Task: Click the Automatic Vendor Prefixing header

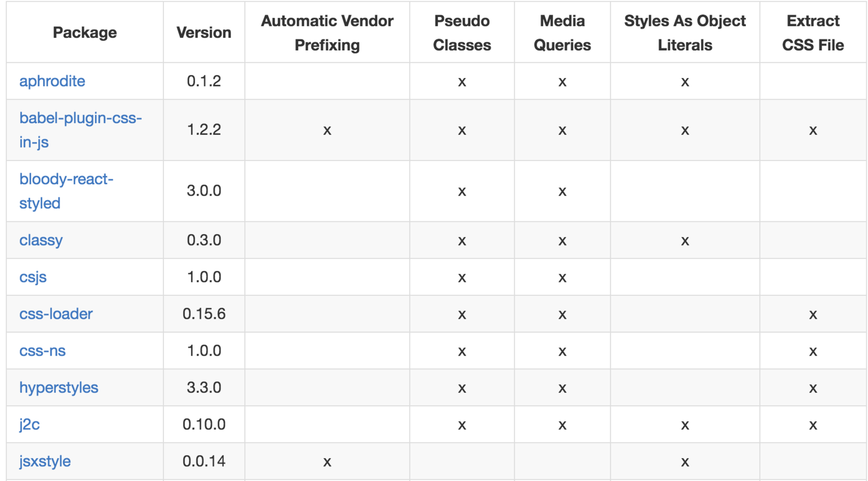Action: pos(327,33)
